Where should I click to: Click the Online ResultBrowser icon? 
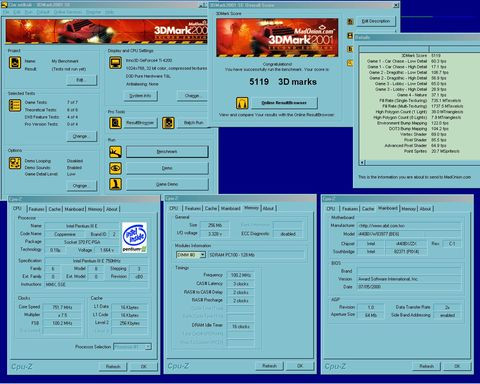[242, 103]
